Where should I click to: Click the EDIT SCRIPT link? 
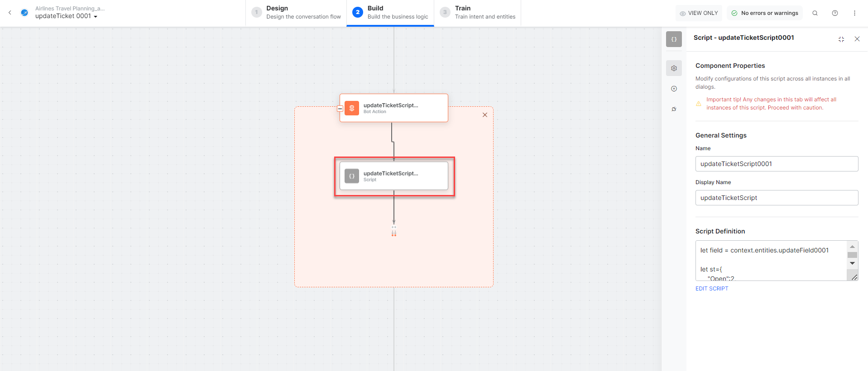click(712, 289)
